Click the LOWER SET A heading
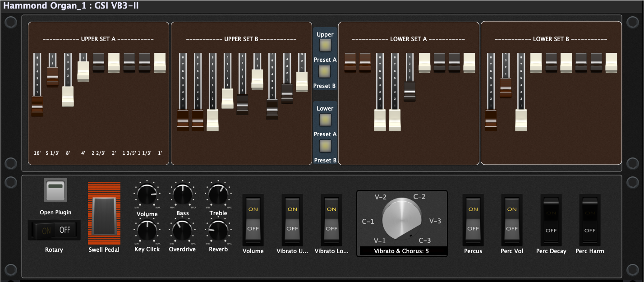This screenshot has width=644, height=282. click(408, 39)
